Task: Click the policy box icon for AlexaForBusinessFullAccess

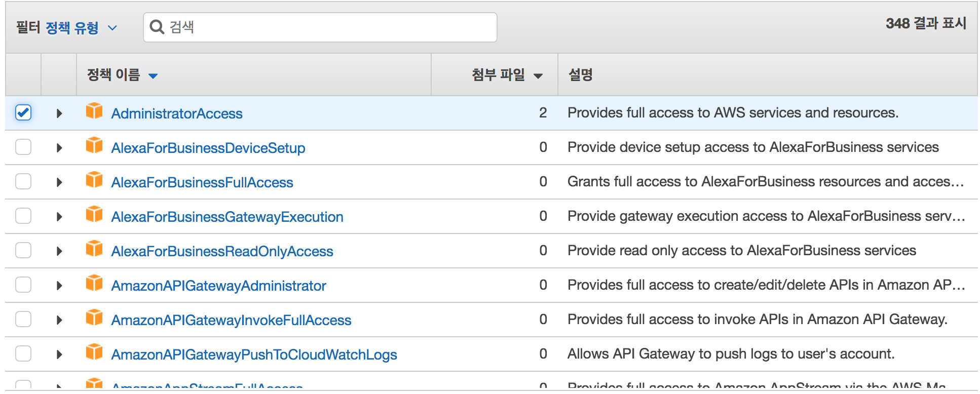Action: (94, 179)
